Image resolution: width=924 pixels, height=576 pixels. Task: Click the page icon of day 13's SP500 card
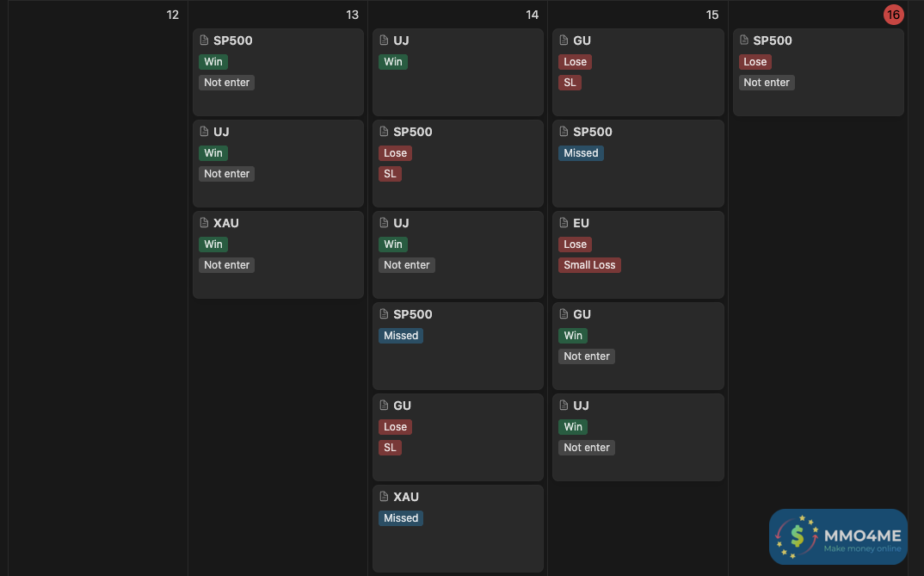[205, 40]
